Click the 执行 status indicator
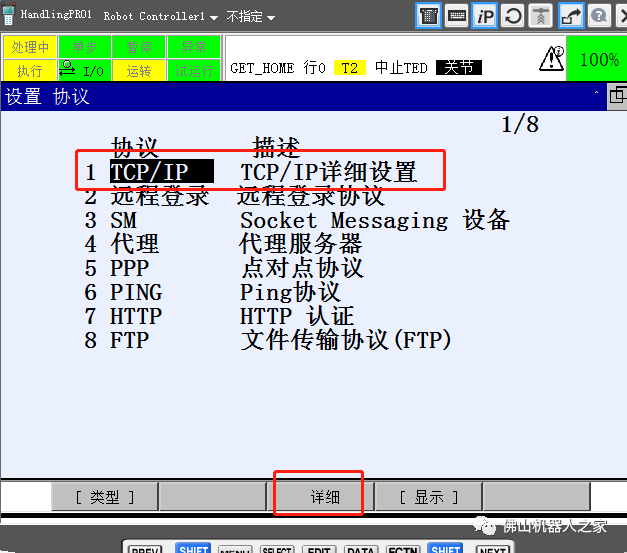Viewport: 627px width, 553px height. pos(30,70)
